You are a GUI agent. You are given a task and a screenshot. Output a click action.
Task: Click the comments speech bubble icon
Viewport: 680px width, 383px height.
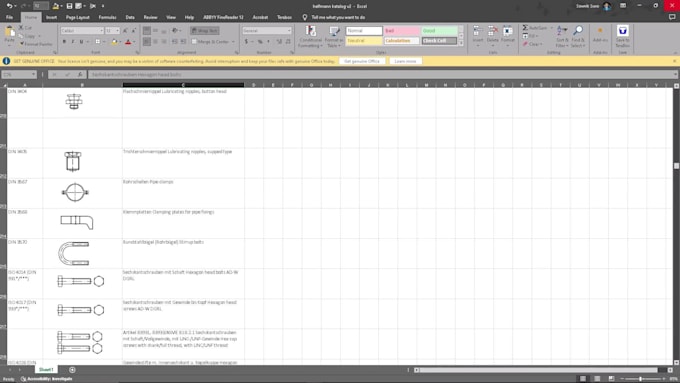pos(672,17)
